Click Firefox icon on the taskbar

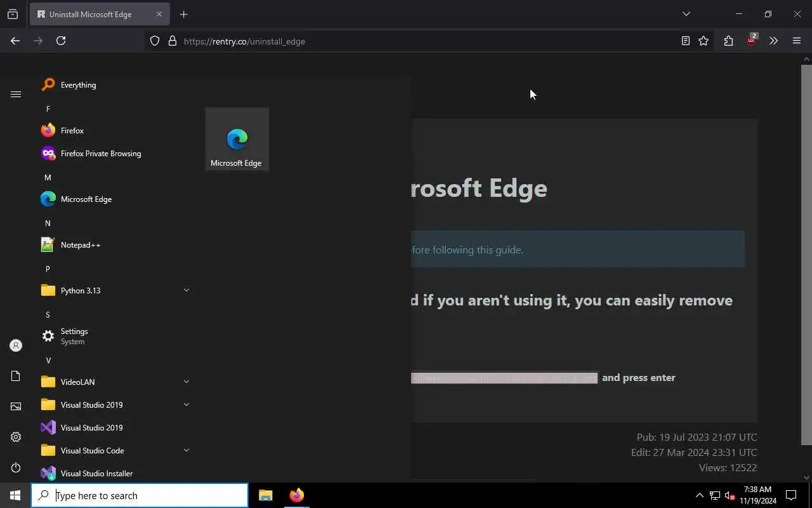pos(296,495)
